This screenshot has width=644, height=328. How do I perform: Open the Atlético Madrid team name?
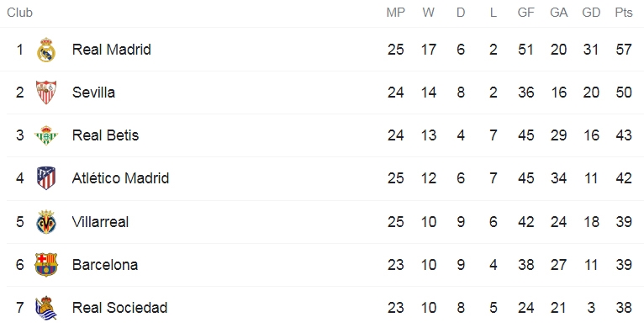120,178
